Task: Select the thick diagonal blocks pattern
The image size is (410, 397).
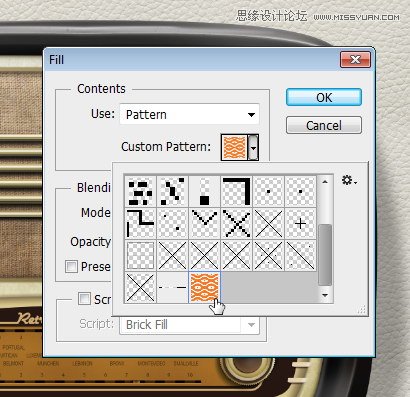Action: coord(172,191)
